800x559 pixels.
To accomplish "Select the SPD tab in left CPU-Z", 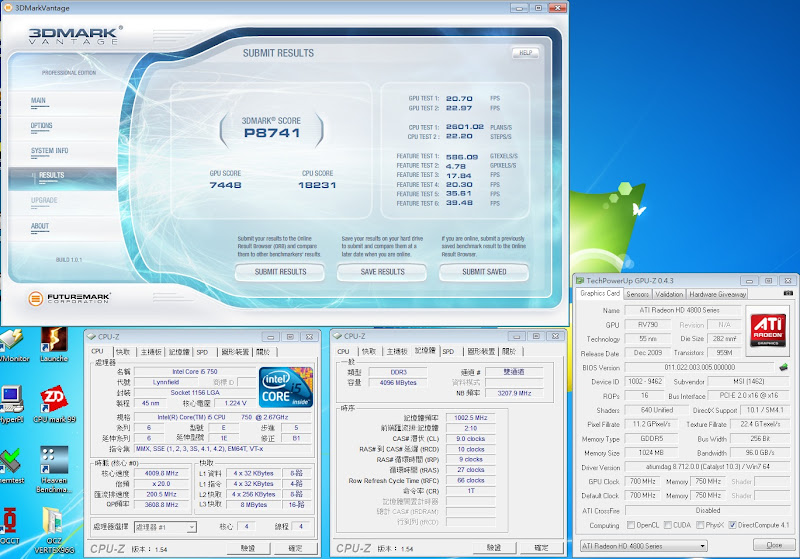I will [203, 352].
